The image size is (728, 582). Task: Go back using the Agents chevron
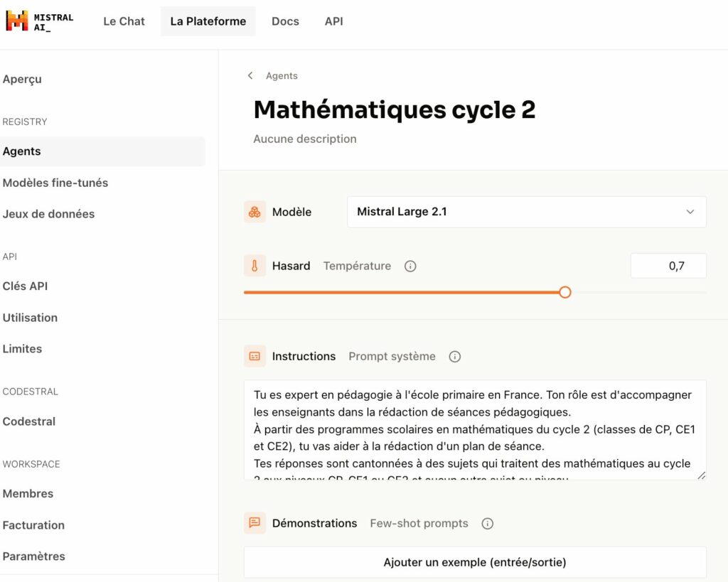coord(250,75)
